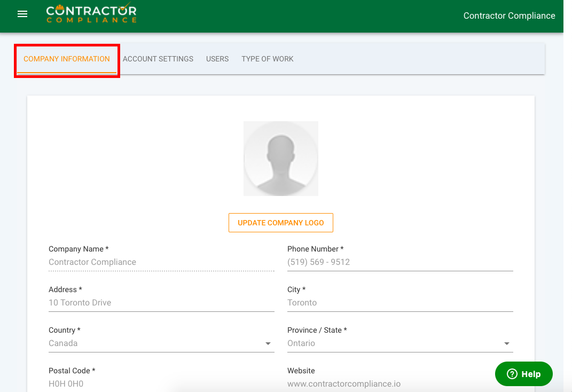Click the question mark icon in Help

[512, 374]
